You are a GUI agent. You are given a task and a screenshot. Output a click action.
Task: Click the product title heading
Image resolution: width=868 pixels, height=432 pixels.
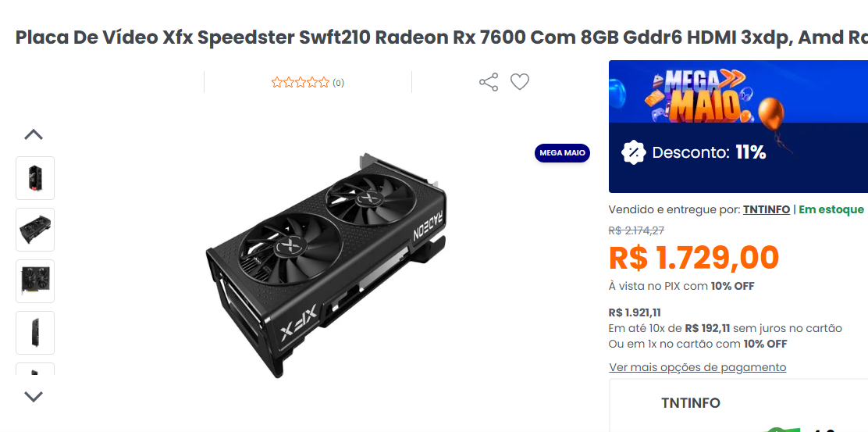pos(442,37)
